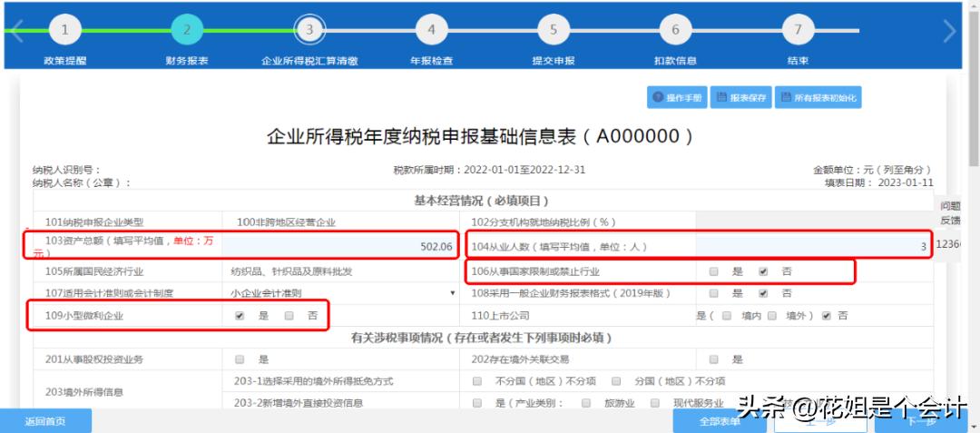Open the 操作手册 help manual
Image resolution: width=980 pixels, height=433 pixels.
pyautogui.click(x=677, y=97)
